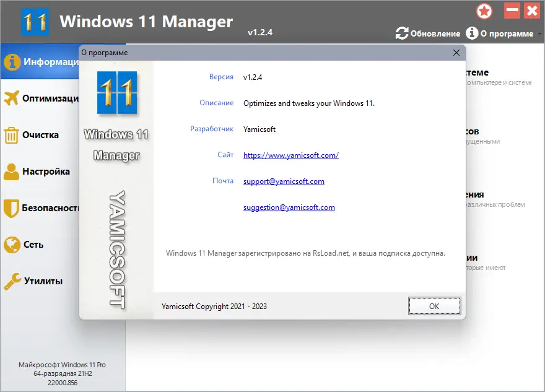
Task: Click the description 'Optimizes and tweaks your Windows 11.'
Action: pyautogui.click(x=309, y=103)
